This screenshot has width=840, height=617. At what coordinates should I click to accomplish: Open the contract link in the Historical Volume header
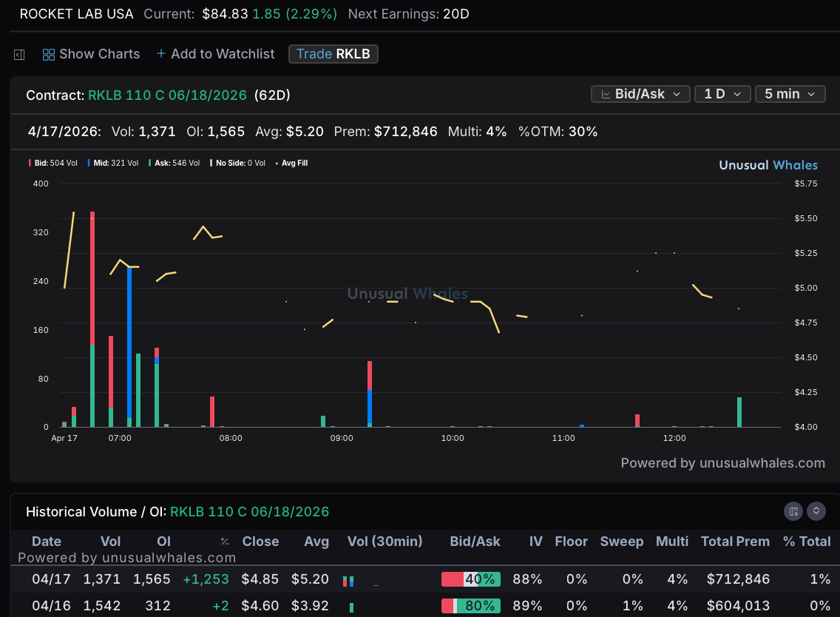point(250,512)
